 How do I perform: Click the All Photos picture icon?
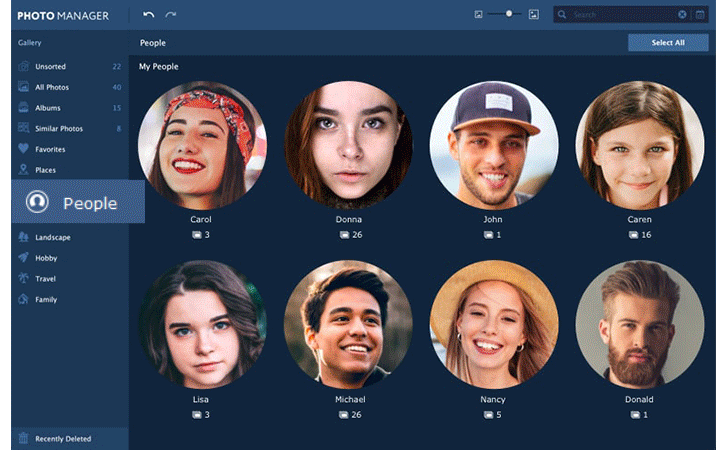[x=23, y=86]
